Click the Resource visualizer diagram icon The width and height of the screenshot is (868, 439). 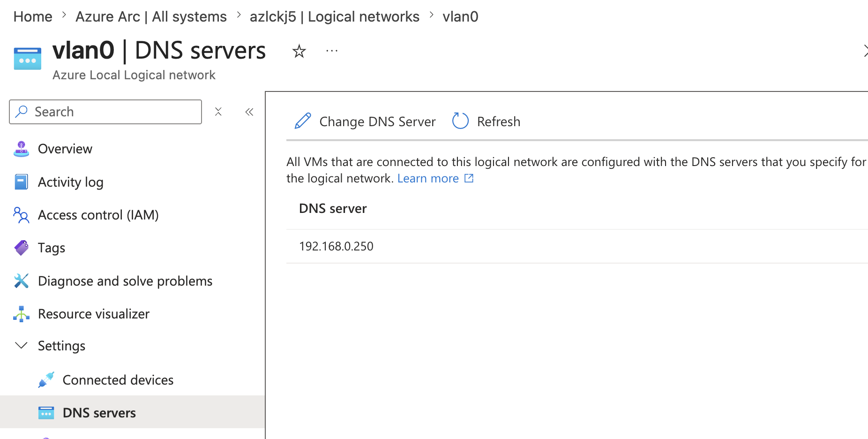coord(21,314)
